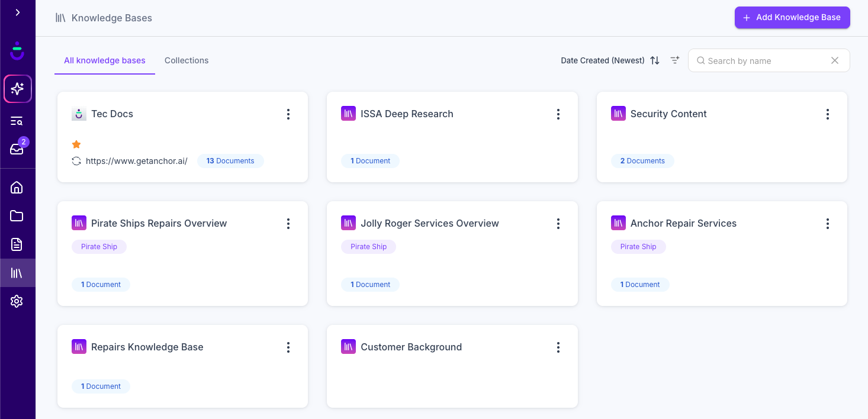
Task: Click the ISSA Deep Research card icon
Action: (x=349, y=114)
